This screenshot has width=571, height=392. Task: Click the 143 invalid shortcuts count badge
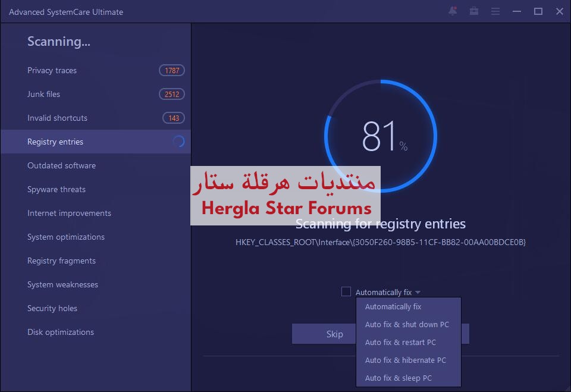point(174,118)
